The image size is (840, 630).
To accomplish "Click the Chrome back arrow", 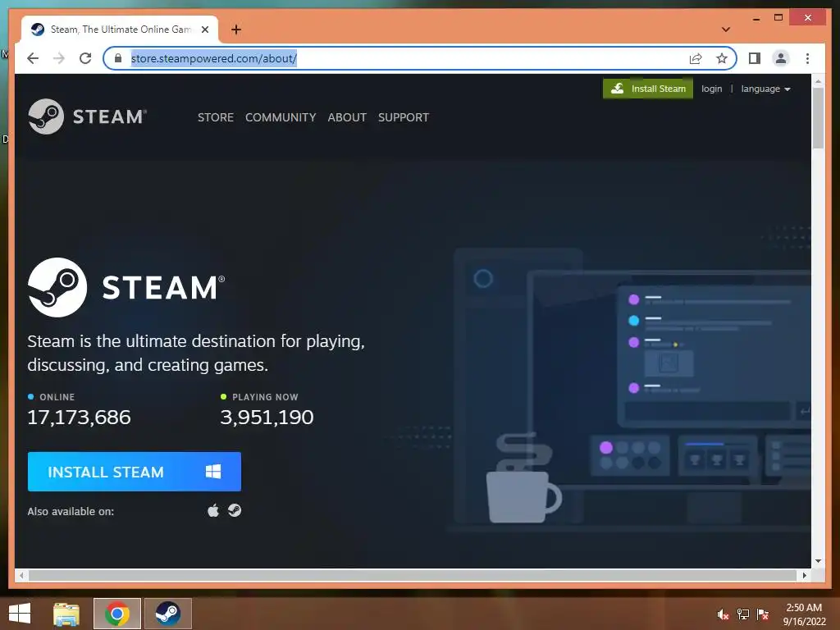I will pyautogui.click(x=33, y=58).
